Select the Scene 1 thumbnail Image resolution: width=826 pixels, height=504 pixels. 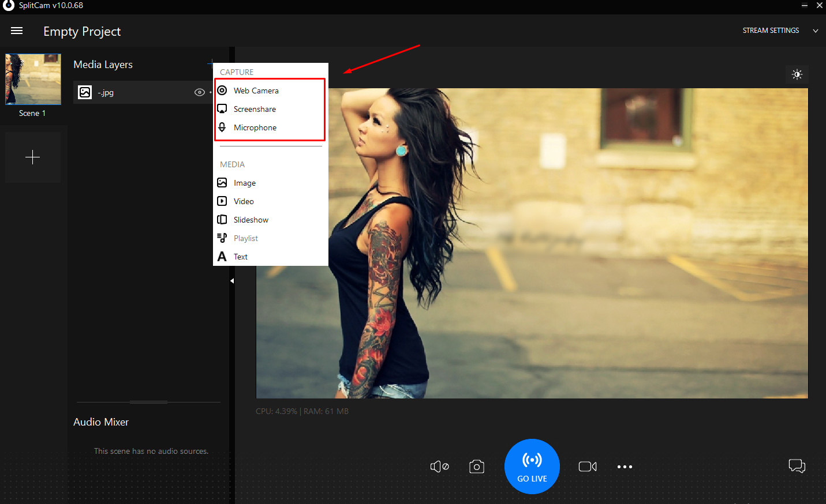tap(33, 80)
